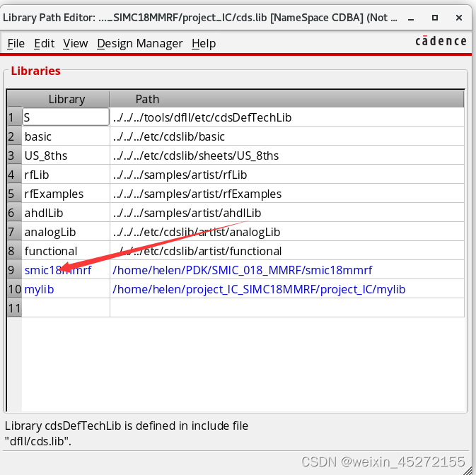Open the Help menu
Image resolution: width=476 pixels, height=475 pixels.
point(204,44)
